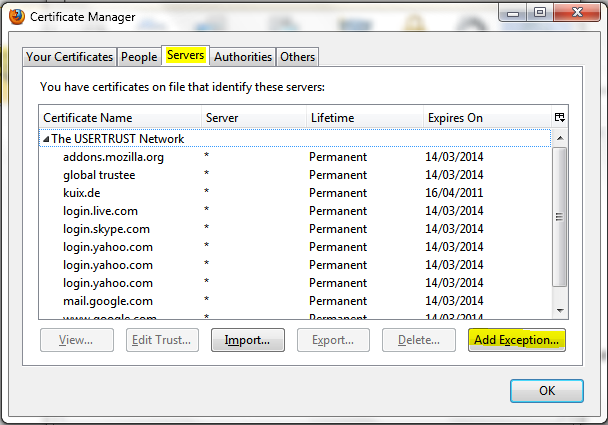Click the Import... button

(248, 340)
